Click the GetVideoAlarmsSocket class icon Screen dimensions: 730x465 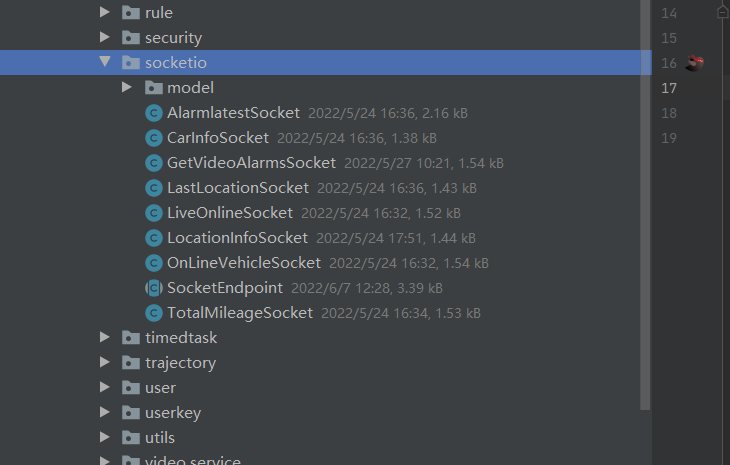pos(154,163)
